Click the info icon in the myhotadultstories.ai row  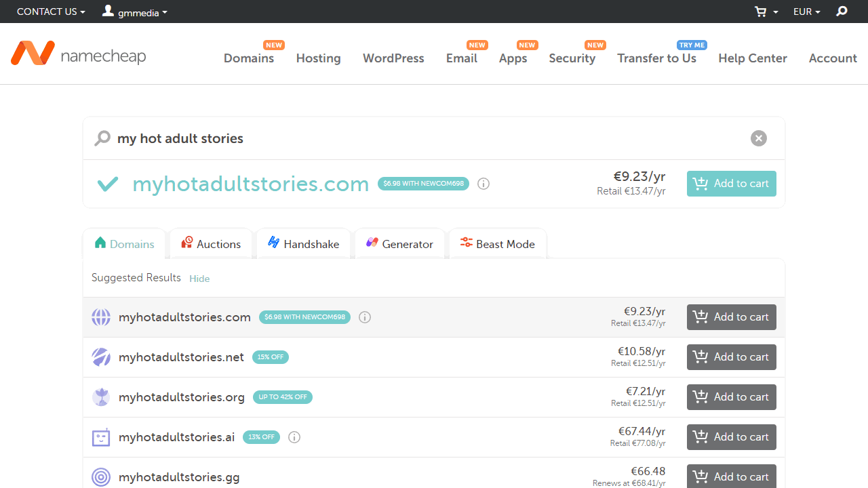[x=294, y=437]
